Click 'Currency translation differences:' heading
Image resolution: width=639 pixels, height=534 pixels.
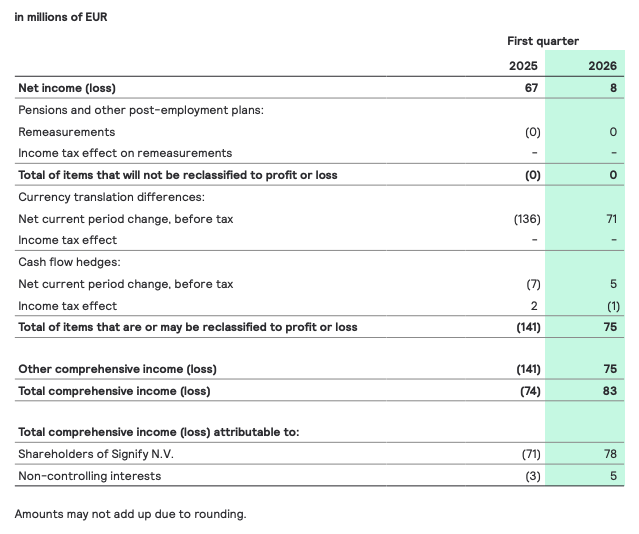tap(109, 197)
